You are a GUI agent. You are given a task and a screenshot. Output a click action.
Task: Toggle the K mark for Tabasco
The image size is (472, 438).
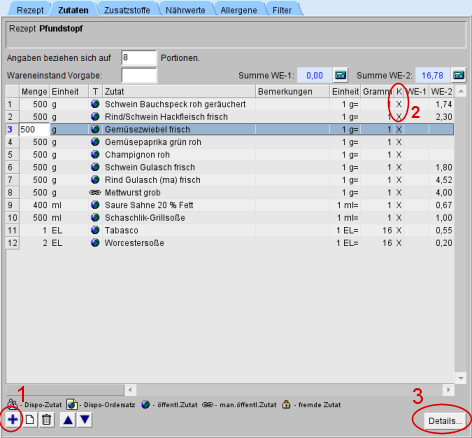coord(399,230)
